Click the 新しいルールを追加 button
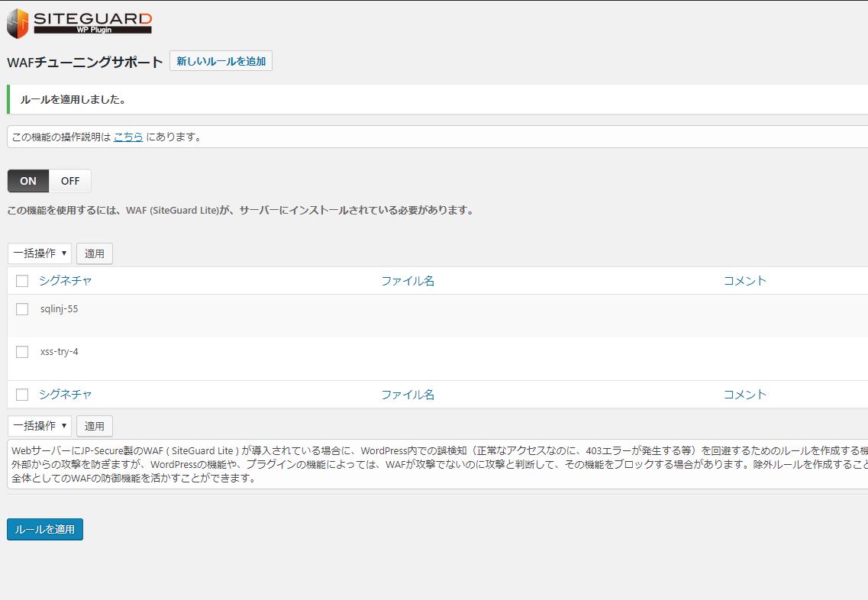The height and width of the screenshot is (600, 868). (x=221, y=61)
